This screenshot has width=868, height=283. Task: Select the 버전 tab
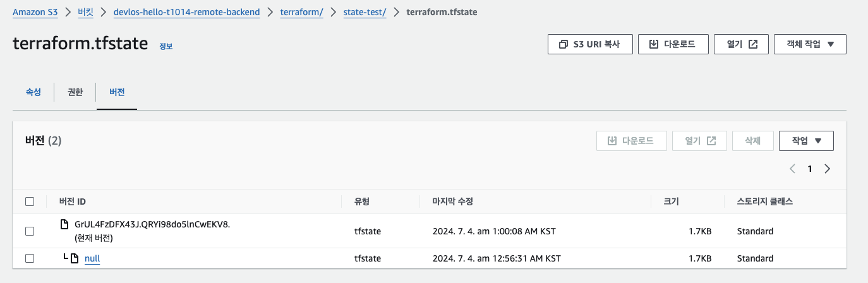pos(117,92)
